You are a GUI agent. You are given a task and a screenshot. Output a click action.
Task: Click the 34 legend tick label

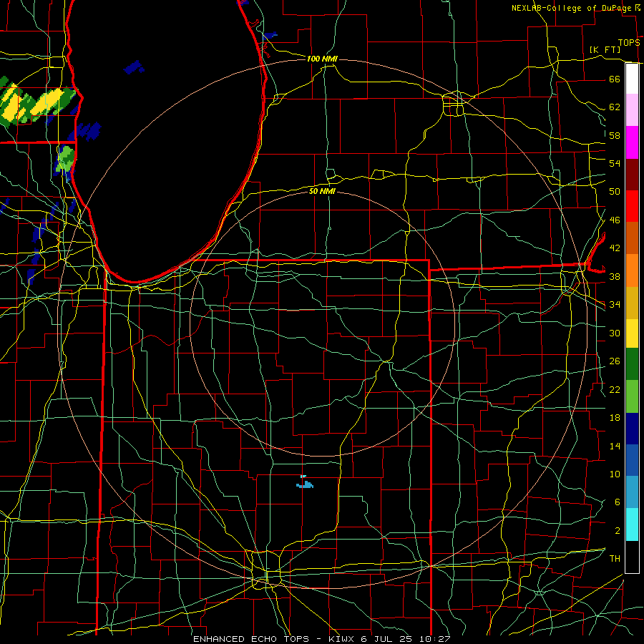(615, 304)
